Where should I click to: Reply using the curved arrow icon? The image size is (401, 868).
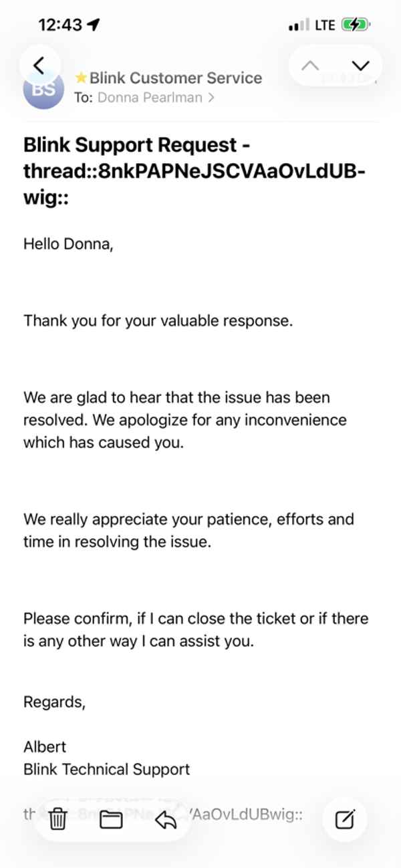tap(164, 819)
